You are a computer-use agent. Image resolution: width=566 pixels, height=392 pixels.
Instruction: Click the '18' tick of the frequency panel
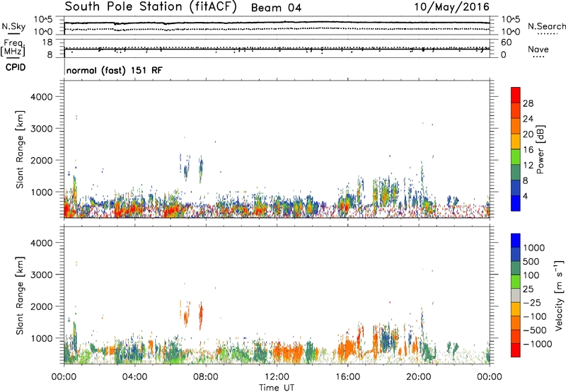click(47, 42)
